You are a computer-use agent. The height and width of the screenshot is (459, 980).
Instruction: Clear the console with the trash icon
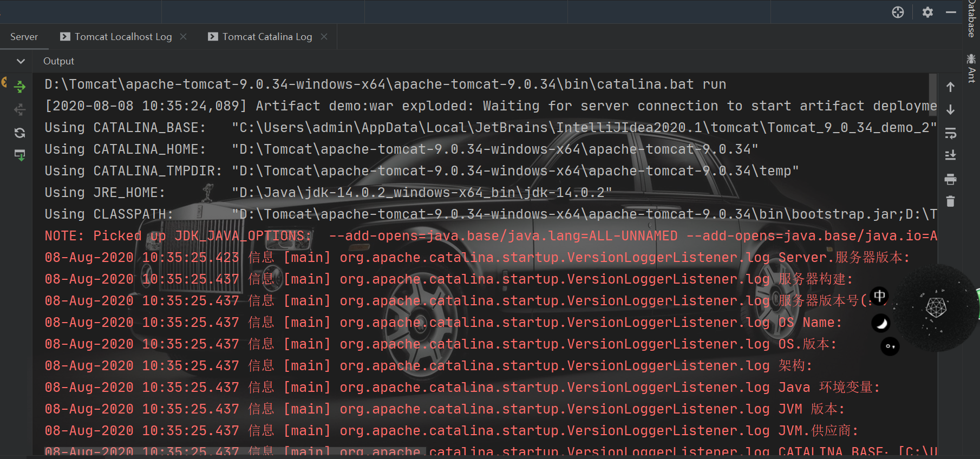coord(950,201)
